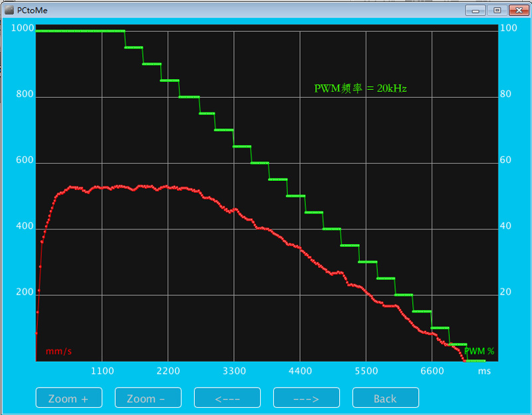Click the 6600 time axis tick label
This screenshot has width=532, height=415.
click(x=432, y=371)
